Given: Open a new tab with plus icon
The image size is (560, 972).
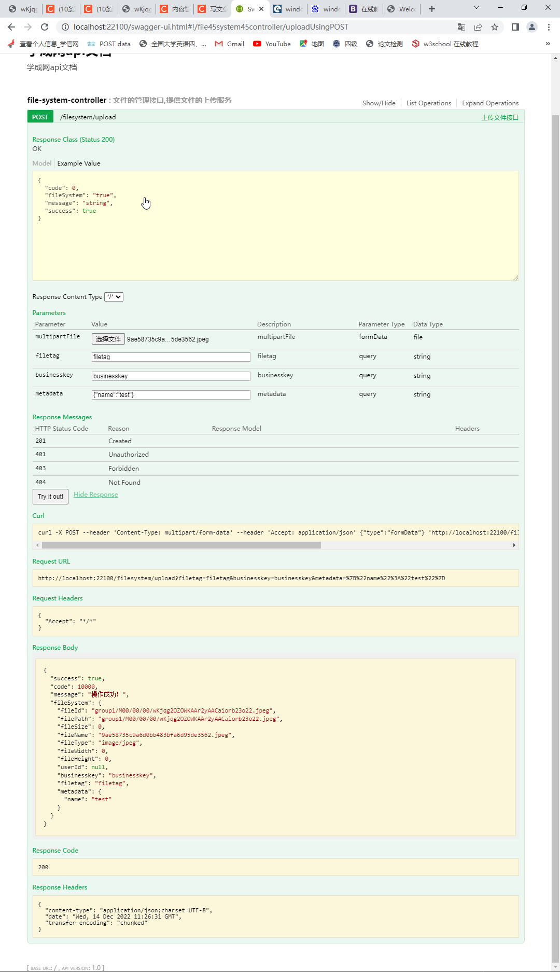Looking at the screenshot, I should [x=432, y=9].
